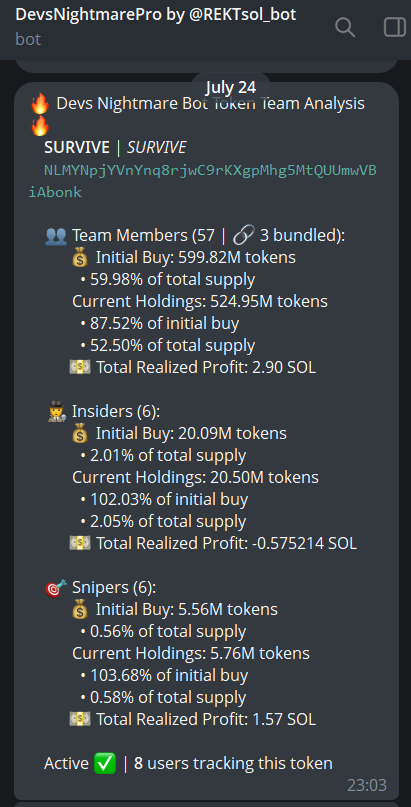Viewport: 411px width, 807px height.
Task: Toggle the right sidebar panel icon
Action: click(x=395, y=27)
